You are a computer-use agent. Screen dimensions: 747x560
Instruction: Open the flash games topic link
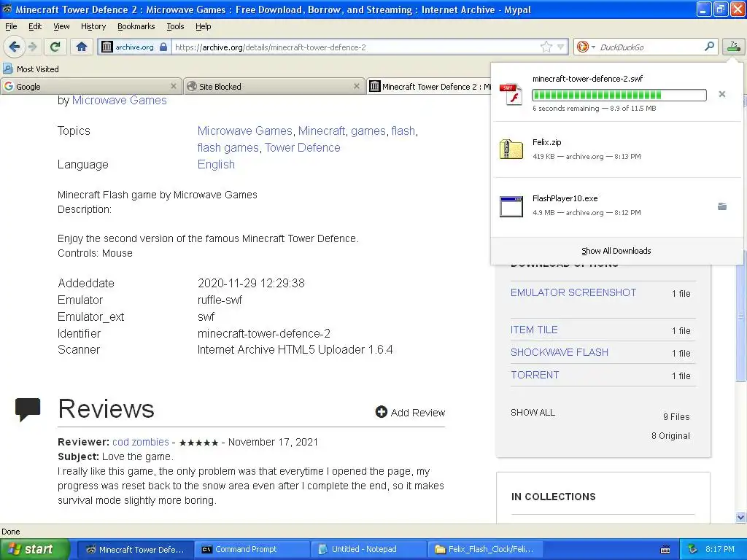228,147
